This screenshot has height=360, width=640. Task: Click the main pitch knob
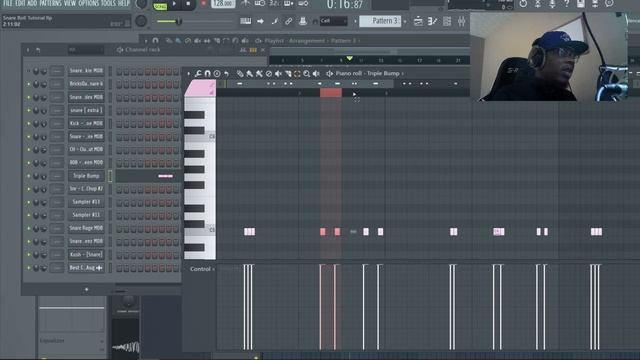[141, 21]
